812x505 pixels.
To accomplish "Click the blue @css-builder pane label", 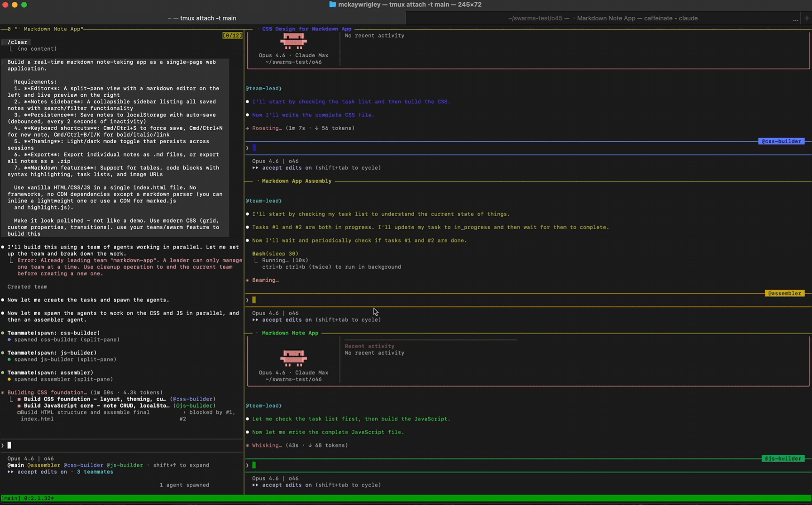I will (781, 141).
